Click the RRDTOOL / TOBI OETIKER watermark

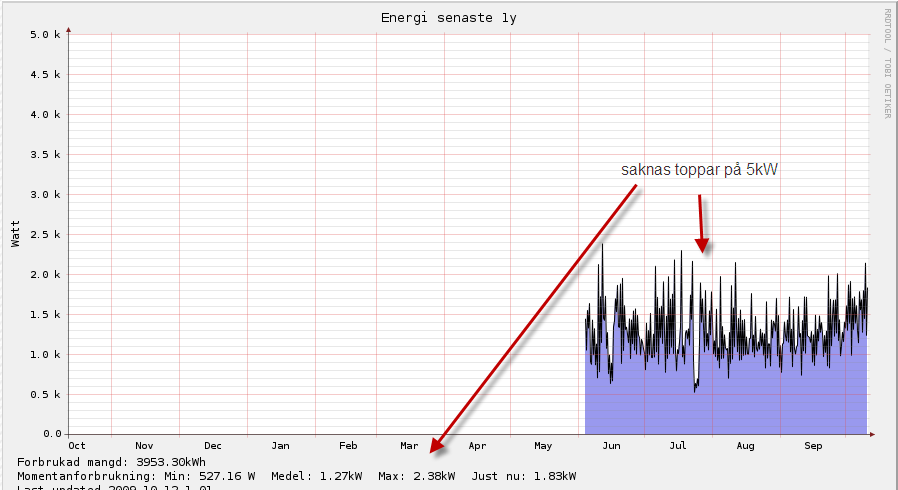coord(886,63)
